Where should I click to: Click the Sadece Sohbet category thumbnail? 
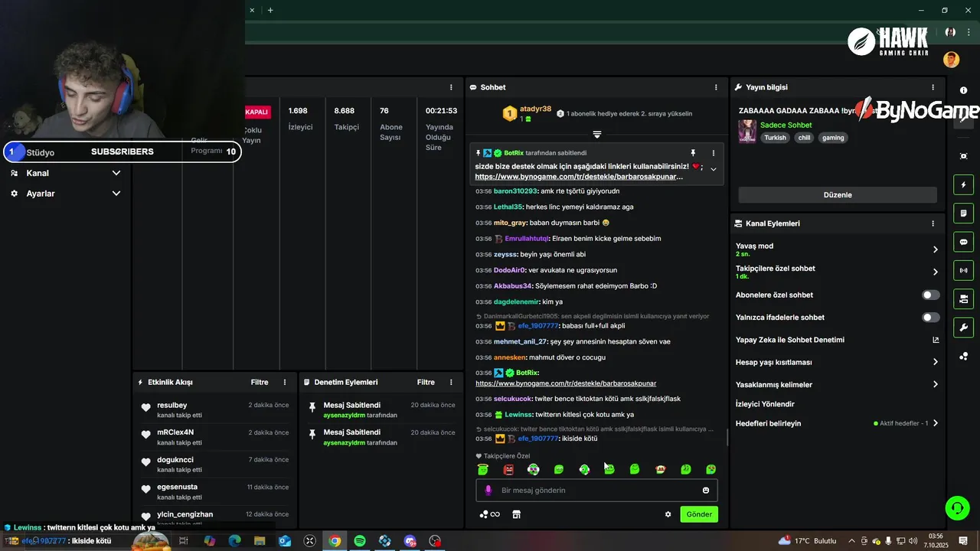[x=747, y=131]
